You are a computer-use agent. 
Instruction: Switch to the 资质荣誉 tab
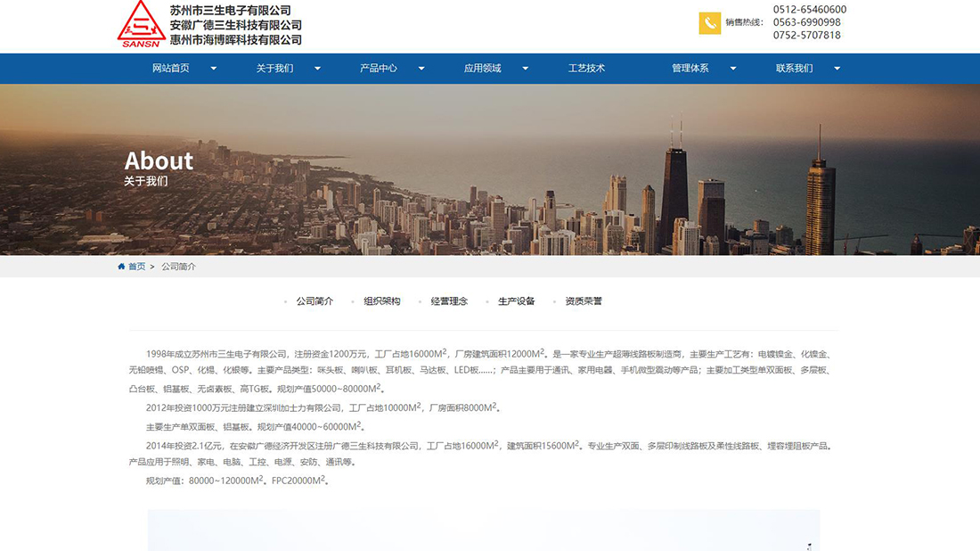pos(584,300)
